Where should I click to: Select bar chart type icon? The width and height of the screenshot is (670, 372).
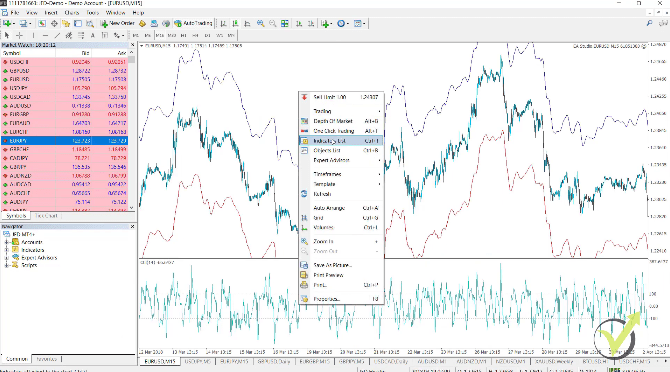pyautogui.click(x=223, y=23)
